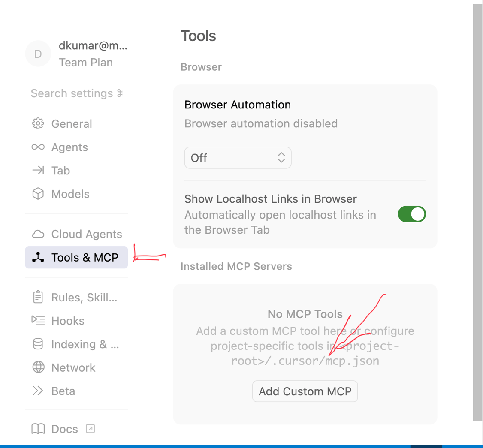Open Docs using the external link arrow
This screenshot has width=483, height=448.
pos(90,428)
